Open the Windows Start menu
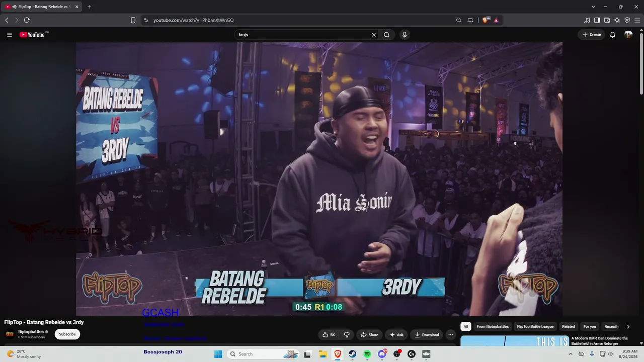 (218, 354)
